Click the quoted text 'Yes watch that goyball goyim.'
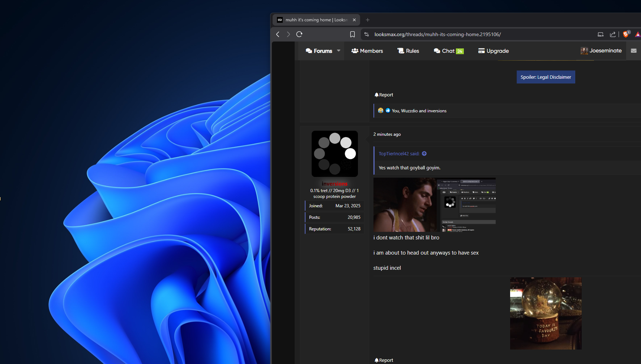 (410, 168)
